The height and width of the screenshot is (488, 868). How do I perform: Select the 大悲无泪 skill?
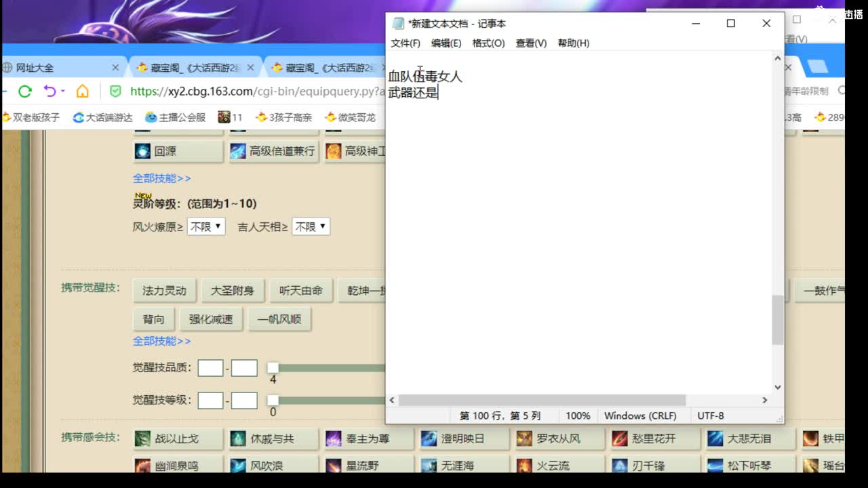751,439
